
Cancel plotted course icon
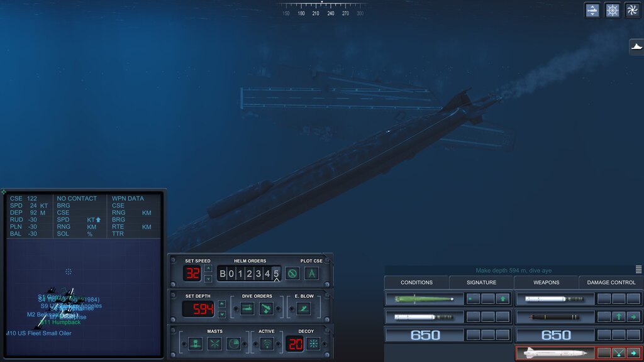(x=292, y=273)
